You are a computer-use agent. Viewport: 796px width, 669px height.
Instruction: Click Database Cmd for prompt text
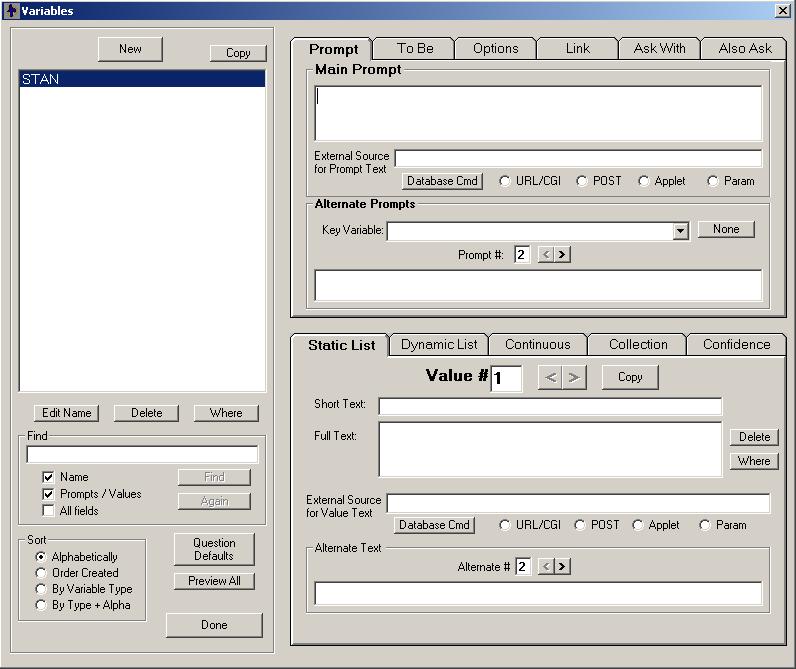tap(442, 181)
